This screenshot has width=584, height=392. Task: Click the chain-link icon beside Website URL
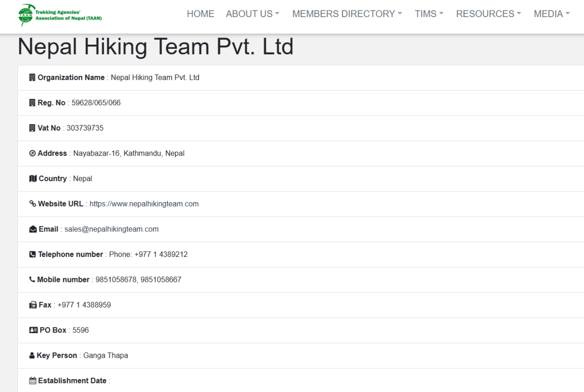coord(33,204)
